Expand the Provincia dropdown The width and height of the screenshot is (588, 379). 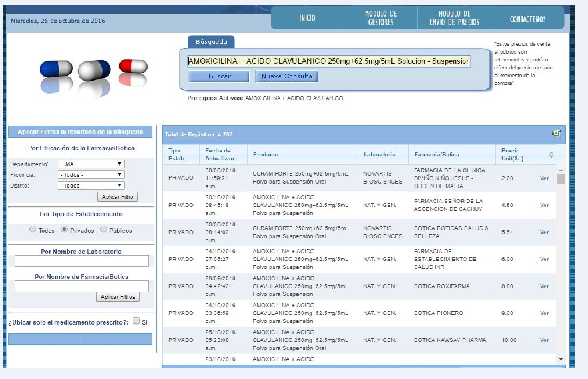click(x=91, y=175)
